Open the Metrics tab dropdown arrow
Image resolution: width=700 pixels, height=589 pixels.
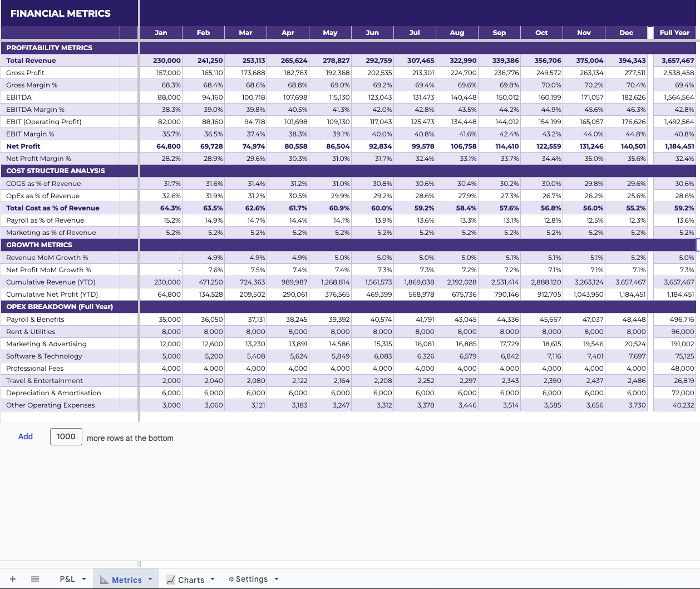[x=150, y=579]
